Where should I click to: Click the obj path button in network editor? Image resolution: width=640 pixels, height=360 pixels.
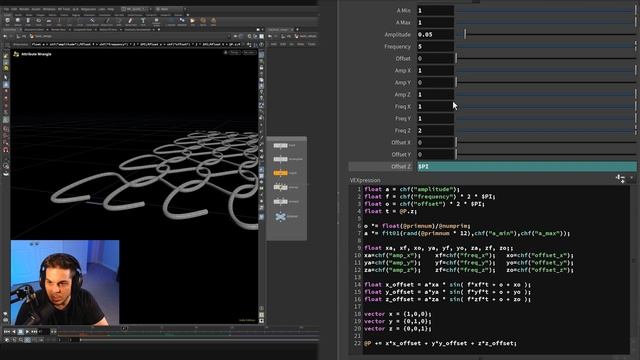[287, 36]
